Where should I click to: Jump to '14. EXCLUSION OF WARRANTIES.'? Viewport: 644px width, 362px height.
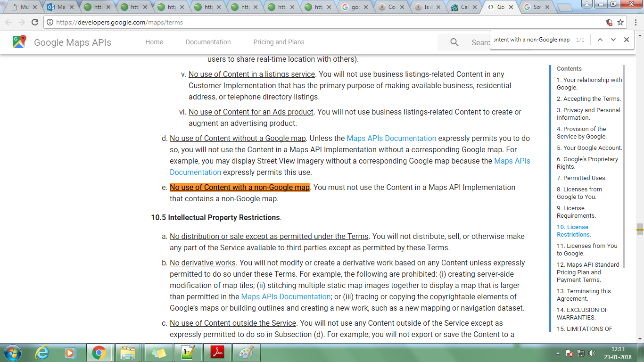[583, 313]
